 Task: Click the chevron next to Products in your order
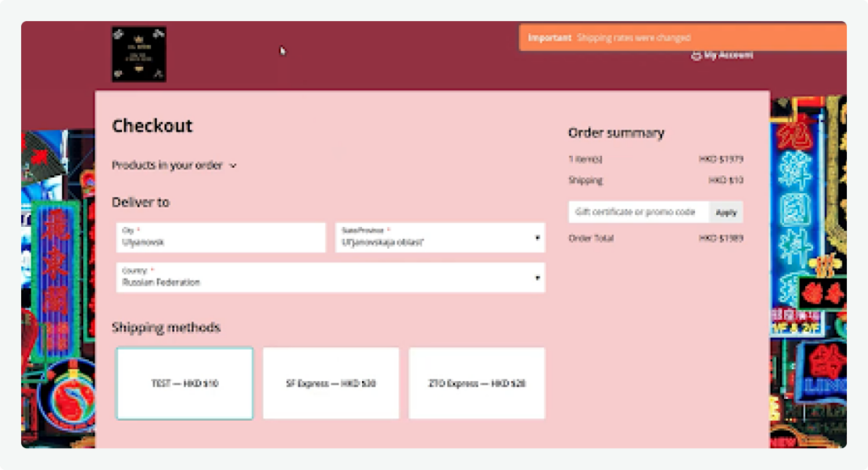pyautogui.click(x=233, y=166)
